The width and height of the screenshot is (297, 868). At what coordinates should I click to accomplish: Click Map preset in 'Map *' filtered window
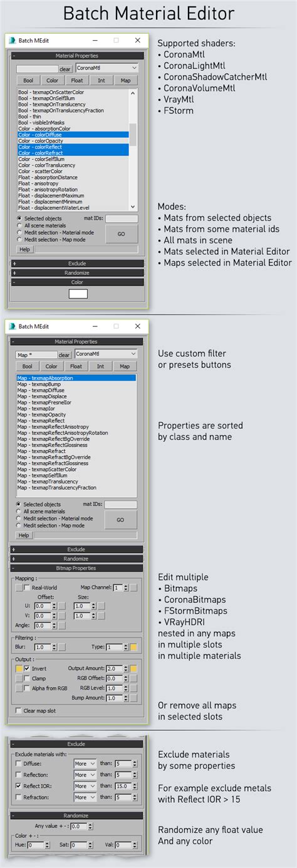coord(125,366)
